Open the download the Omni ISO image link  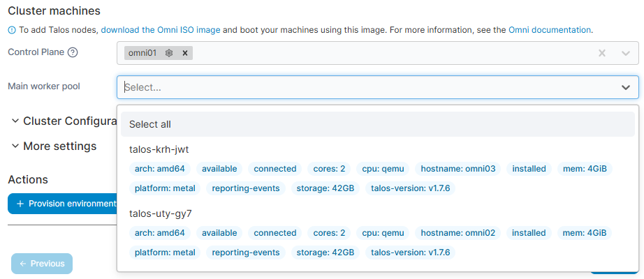pos(161,31)
